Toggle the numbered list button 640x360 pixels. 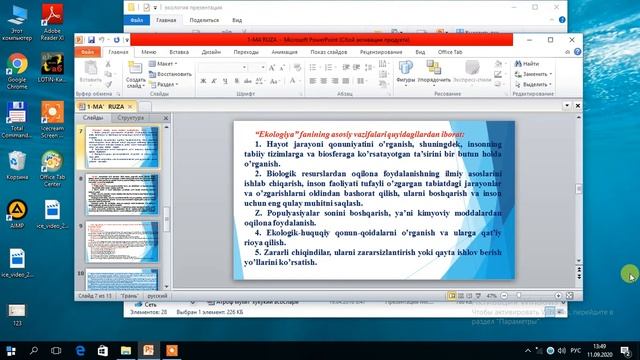pyautogui.click(x=329, y=67)
